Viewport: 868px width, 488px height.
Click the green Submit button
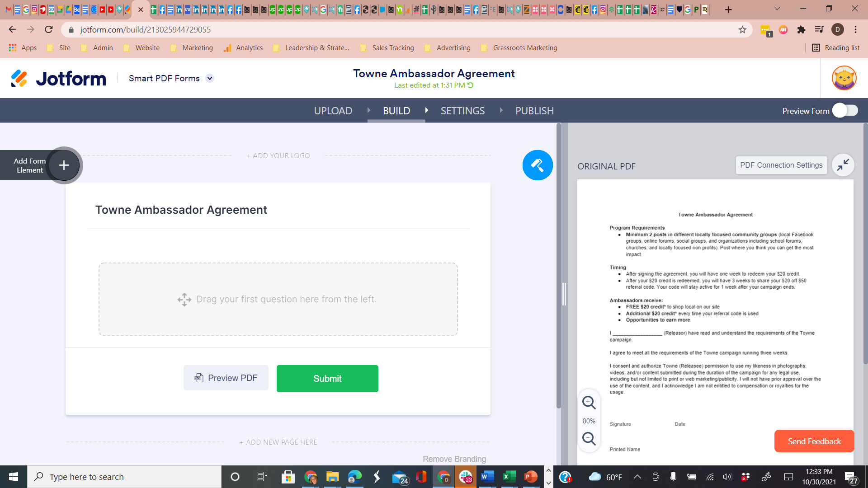(327, 379)
